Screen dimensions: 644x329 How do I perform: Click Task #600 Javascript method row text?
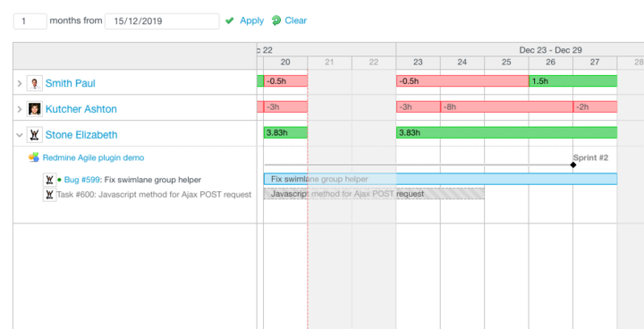pyautogui.click(x=154, y=195)
